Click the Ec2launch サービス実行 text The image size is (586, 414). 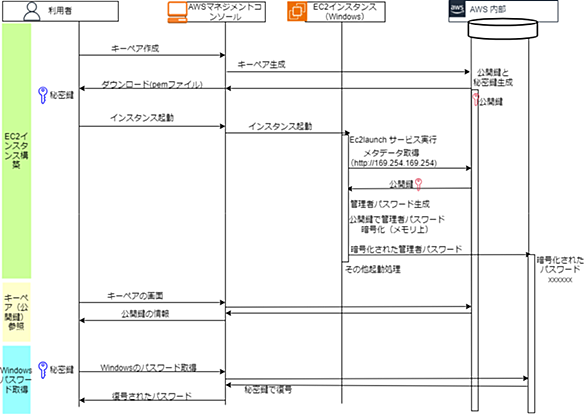[393, 140]
